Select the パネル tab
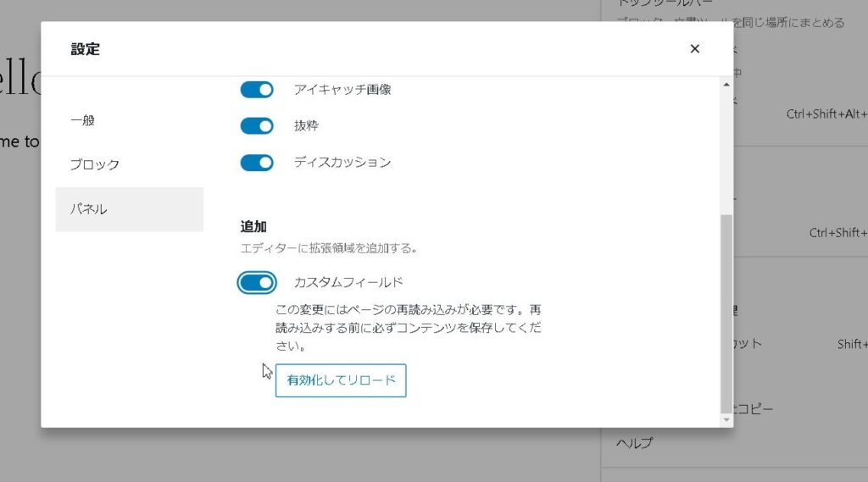Image resolution: width=868 pixels, height=482 pixels. pos(130,209)
